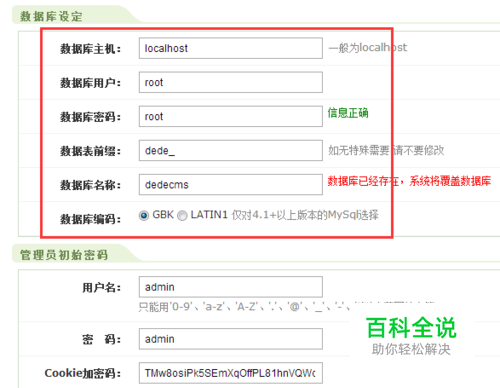
Task: Click the 数据库主机 label
Action: pyautogui.click(x=90, y=49)
